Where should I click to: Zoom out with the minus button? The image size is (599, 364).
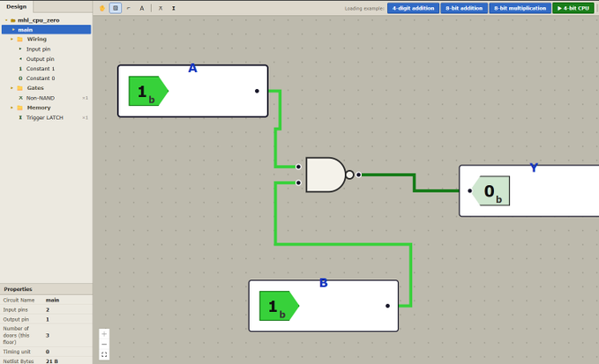(104, 344)
